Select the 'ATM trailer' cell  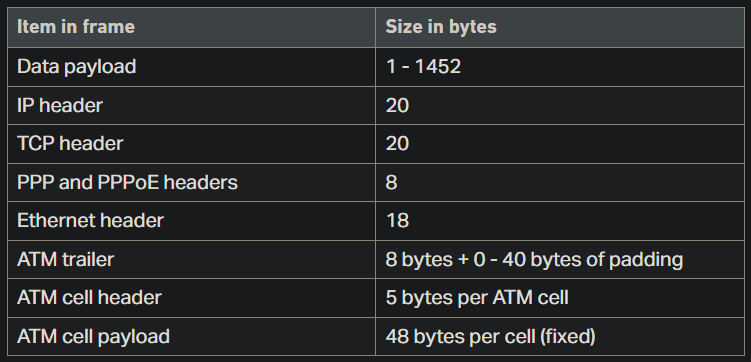pyautogui.click(x=191, y=260)
